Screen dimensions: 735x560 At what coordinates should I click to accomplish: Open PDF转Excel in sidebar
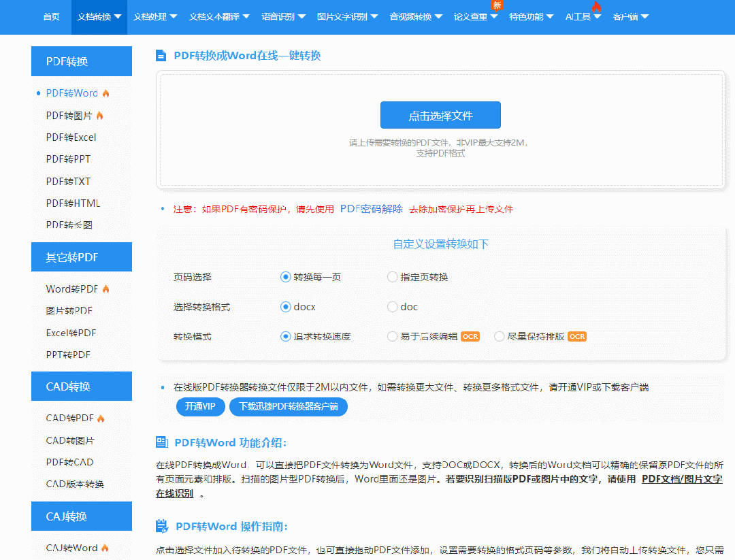[x=71, y=137]
